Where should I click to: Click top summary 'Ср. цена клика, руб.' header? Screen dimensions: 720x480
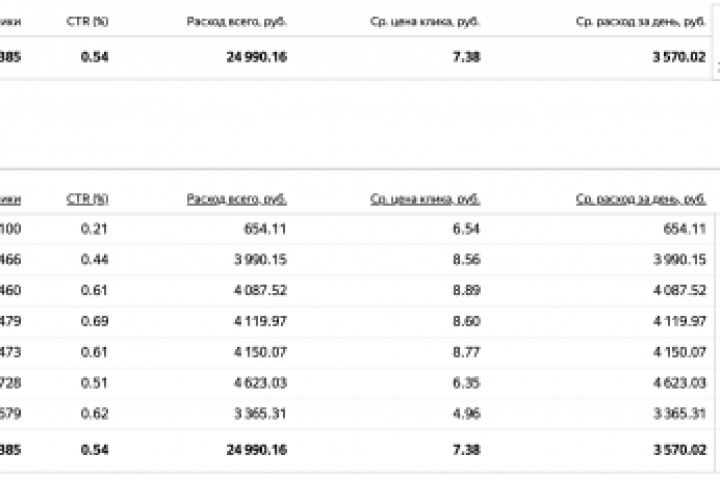coord(426,21)
